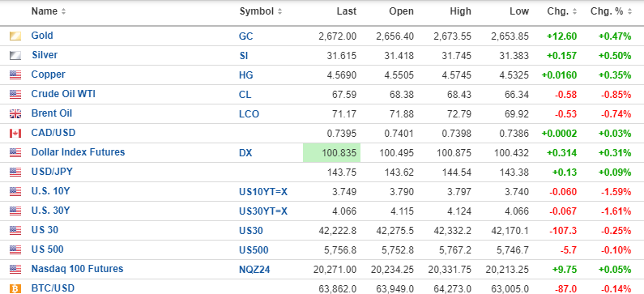Click the NQZ24 symbol link
The width and height of the screenshot is (644, 294).
(254, 270)
